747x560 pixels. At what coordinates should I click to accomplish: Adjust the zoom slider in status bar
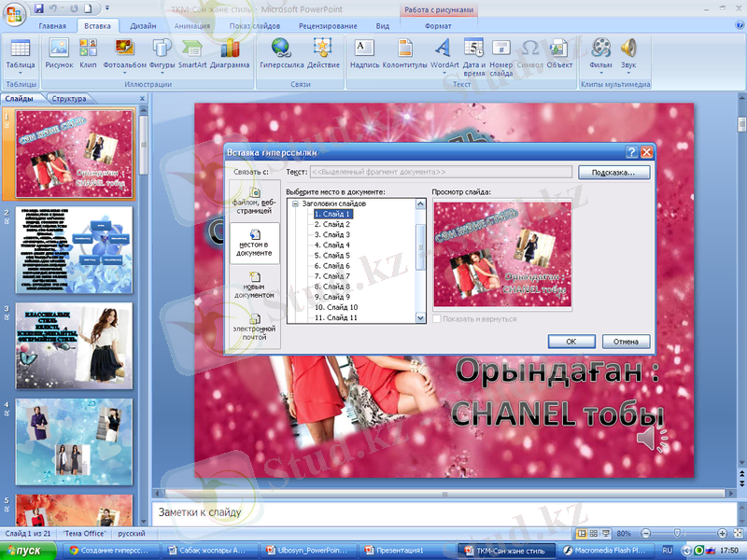point(675,533)
